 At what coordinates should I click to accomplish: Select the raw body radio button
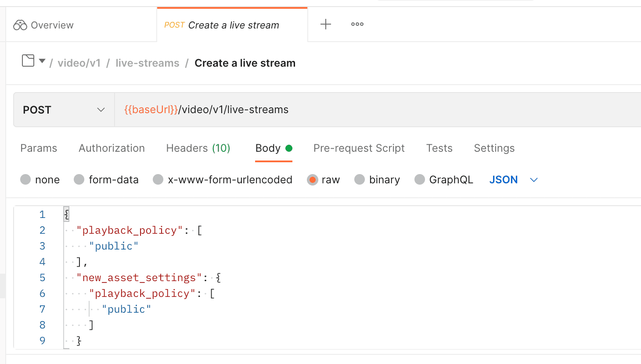[312, 179]
